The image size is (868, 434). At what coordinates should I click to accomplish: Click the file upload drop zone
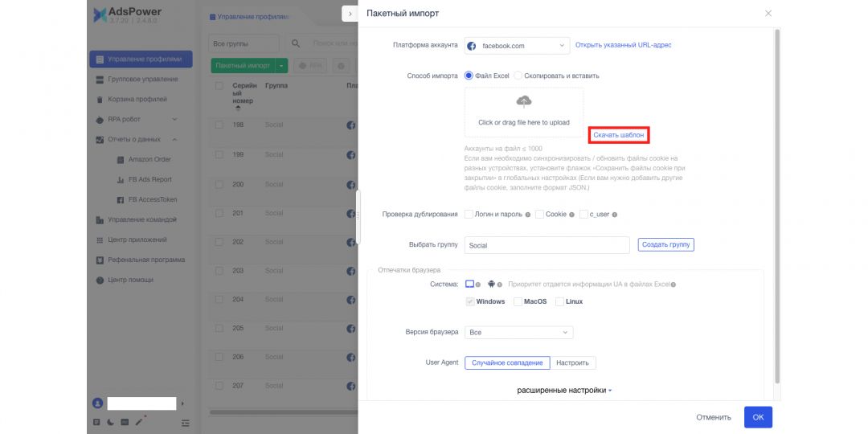524,113
